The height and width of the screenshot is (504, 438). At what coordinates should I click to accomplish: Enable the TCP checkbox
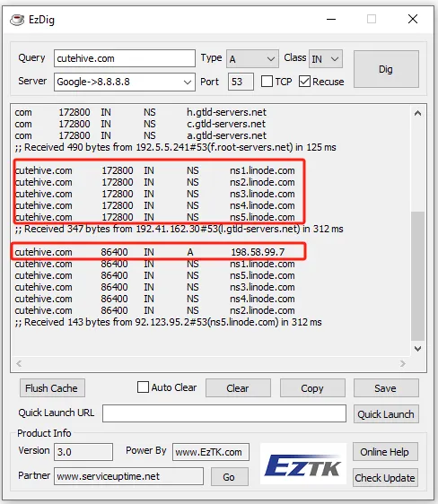(267, 82)
